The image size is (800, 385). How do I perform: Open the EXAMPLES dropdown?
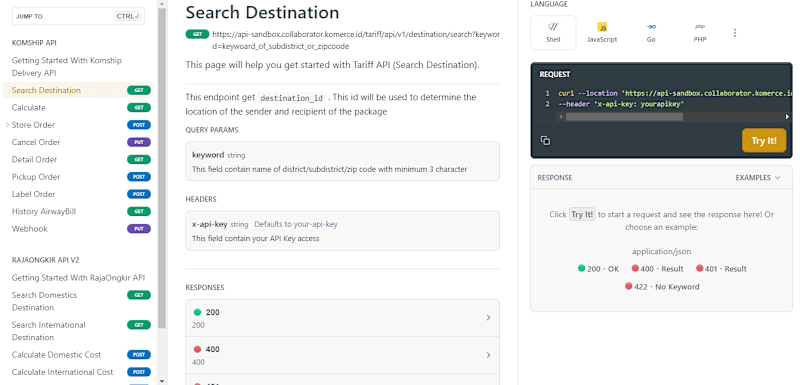click(758, 178)
